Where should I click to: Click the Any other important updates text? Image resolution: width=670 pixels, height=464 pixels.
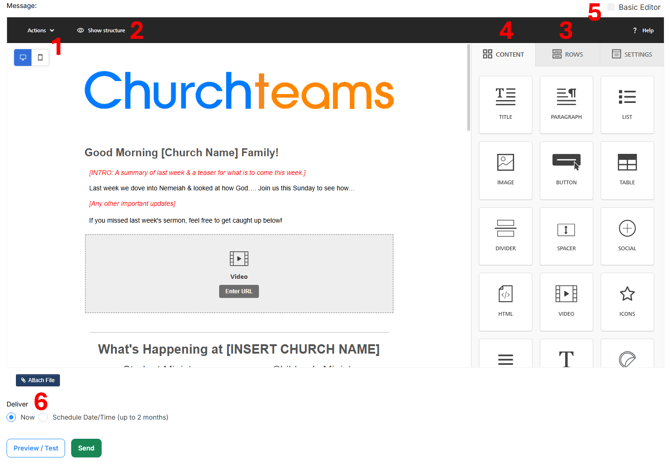pos(132,203)
